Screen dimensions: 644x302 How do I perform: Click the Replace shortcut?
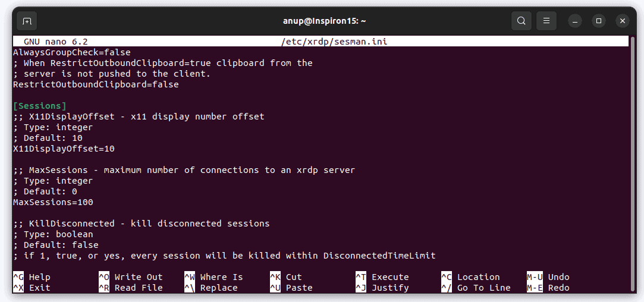pyautogui.click(x=218, y=288)
